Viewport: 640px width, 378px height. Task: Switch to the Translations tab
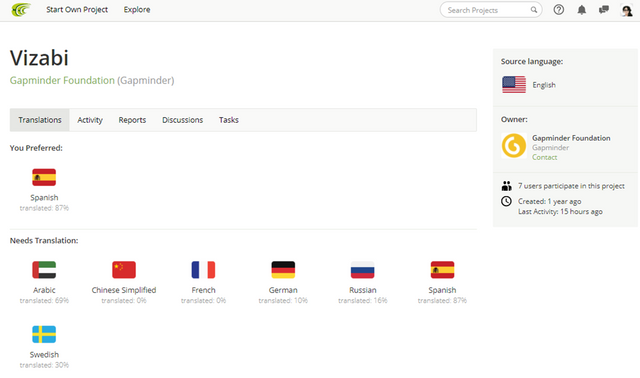40,120
